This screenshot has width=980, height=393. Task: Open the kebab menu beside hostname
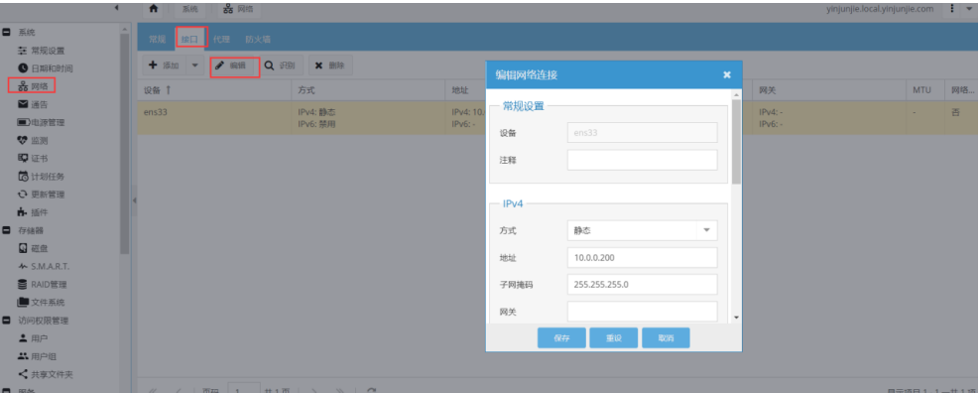(952, 9)
